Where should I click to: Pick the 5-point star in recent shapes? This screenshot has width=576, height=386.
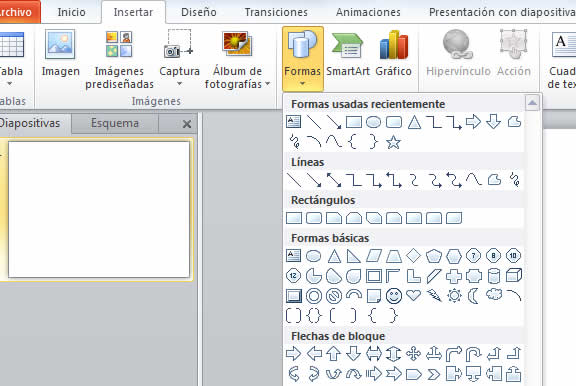[x=393, y=142]
